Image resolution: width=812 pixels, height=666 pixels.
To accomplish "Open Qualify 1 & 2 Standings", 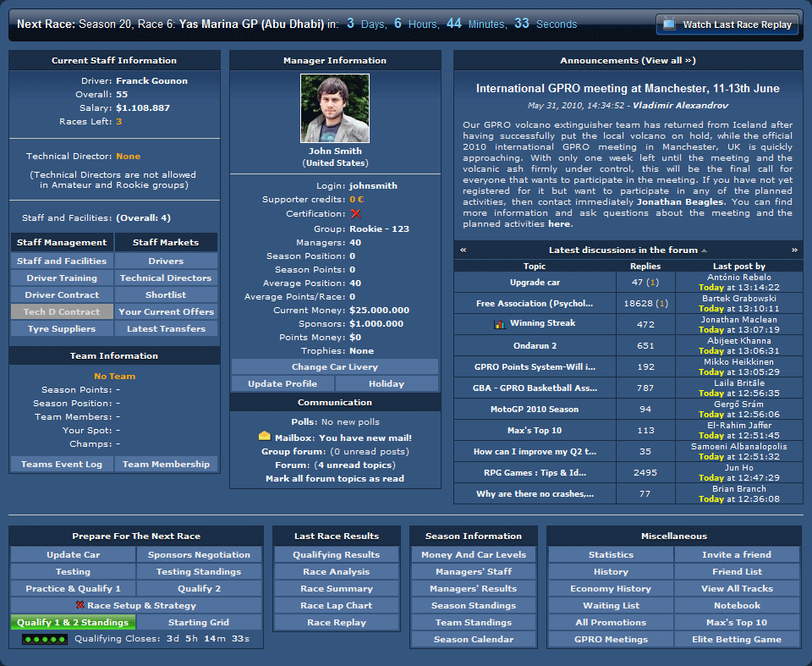I will click(72, 623).
